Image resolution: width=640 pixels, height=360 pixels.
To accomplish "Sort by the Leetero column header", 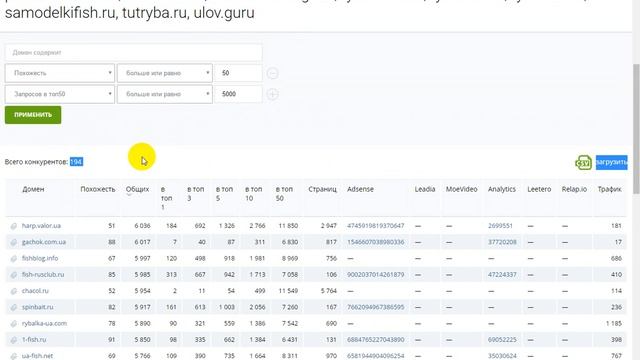I will (x=539, y=189).
